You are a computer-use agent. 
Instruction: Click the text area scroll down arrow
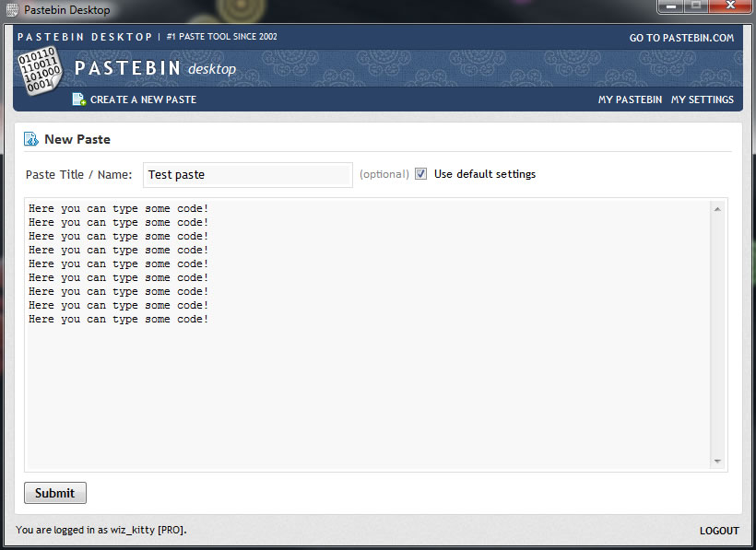717,462
